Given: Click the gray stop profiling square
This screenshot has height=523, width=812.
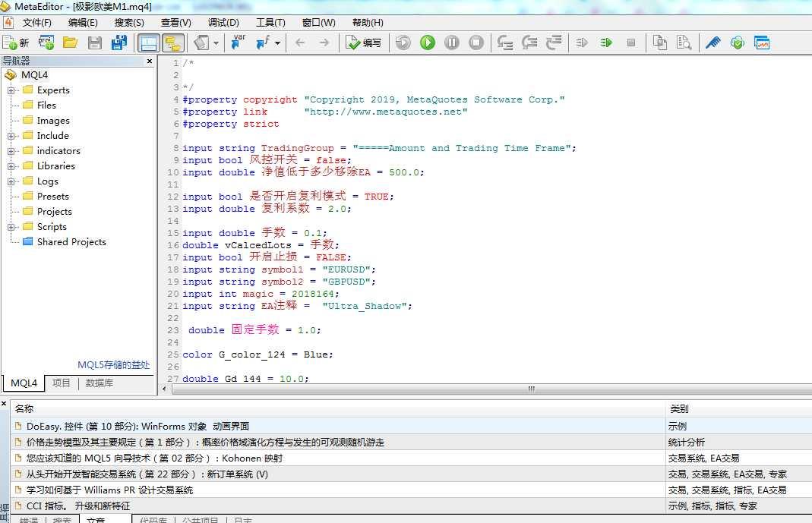Looking at the screenshot, I should point(630,43).
